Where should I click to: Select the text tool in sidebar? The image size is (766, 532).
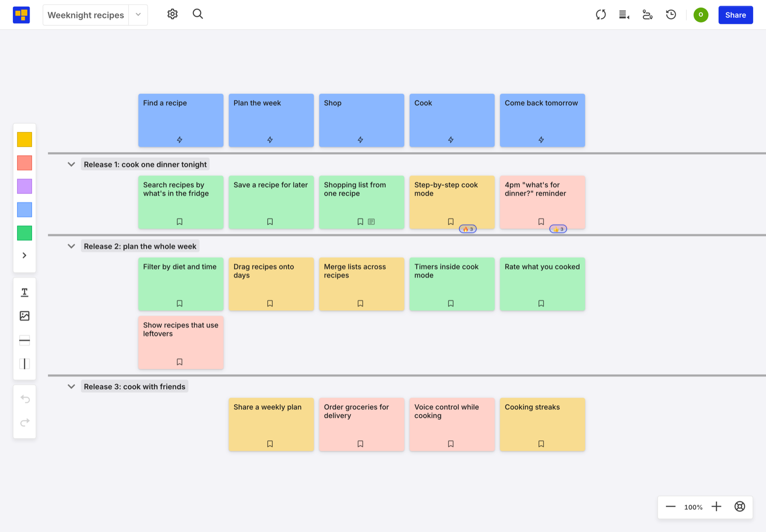click(x=24, y=293)
